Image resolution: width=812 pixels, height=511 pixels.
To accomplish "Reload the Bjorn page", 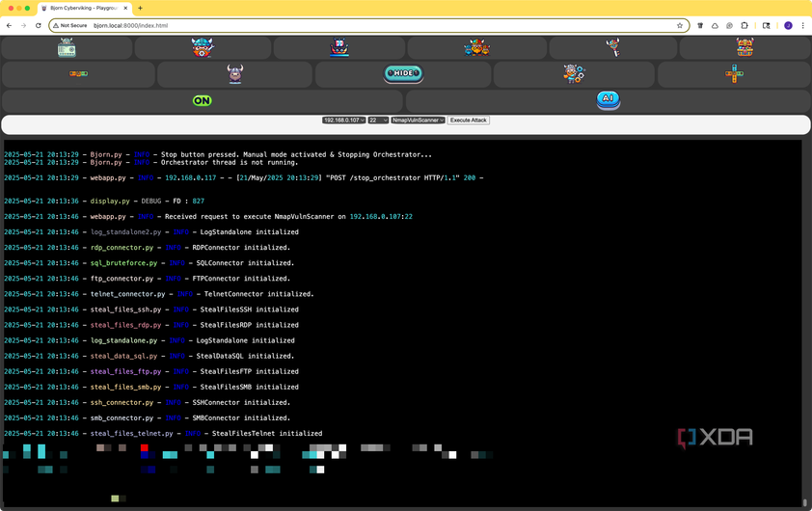I will click(x=38, y=25).
